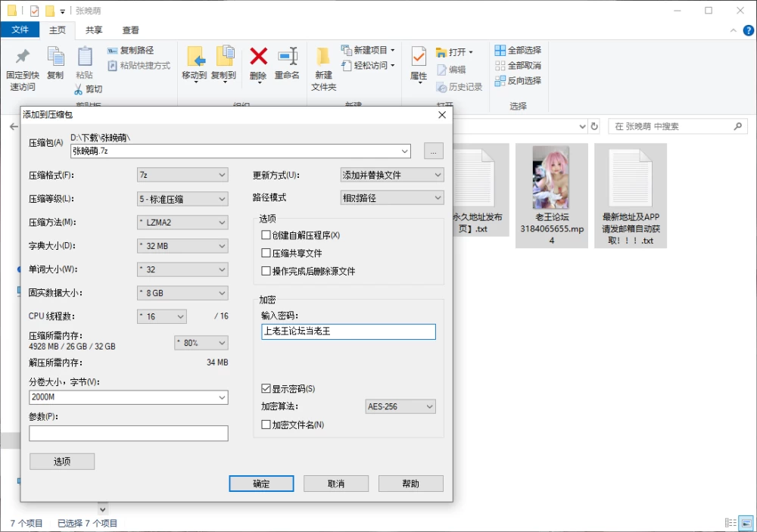The image size is (757, 532).
Task: Click Copy path (复制路径) item
Action: tap(131, 50)
